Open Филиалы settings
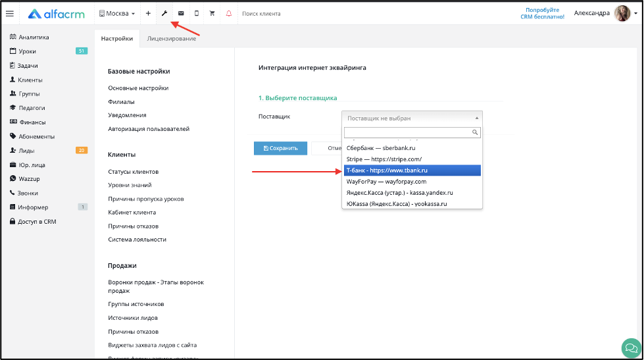 point(121,101)
